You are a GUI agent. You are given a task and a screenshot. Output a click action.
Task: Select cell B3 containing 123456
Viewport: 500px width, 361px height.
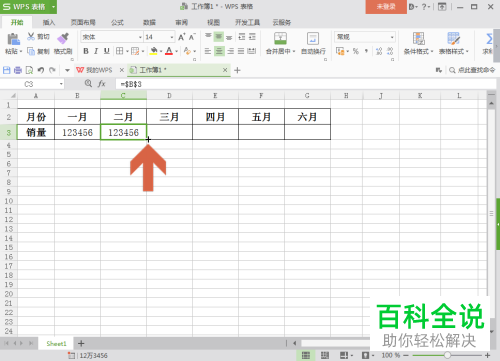(77, 132)
